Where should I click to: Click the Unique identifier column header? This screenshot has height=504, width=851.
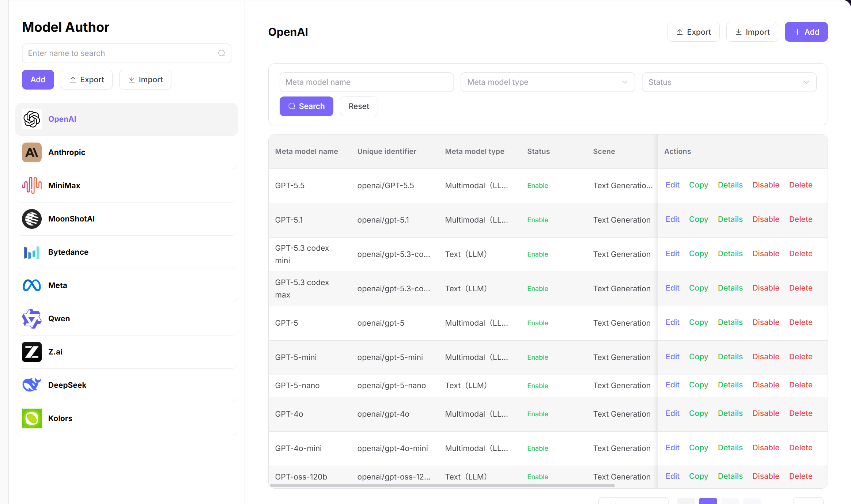pyautogui.click(x=387, y=151)
